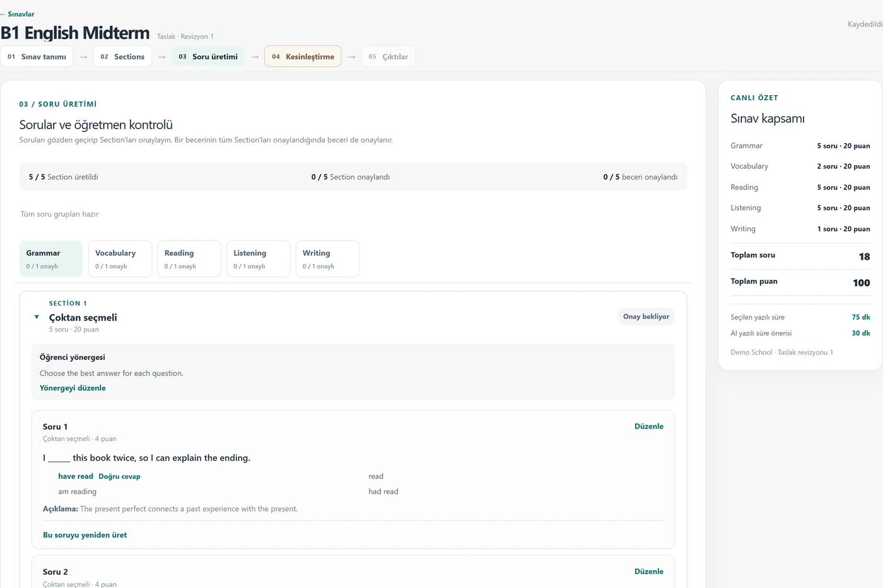Open step 01 Sınav tanımı
The image size is (883, 588).
coord(37,56)
